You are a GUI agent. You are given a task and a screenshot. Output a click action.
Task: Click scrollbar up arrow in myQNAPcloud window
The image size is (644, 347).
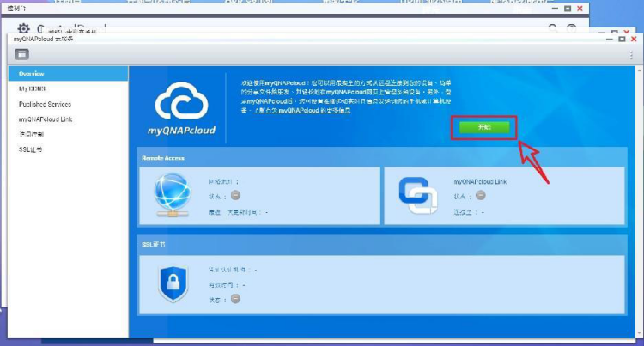coord(639,70)
